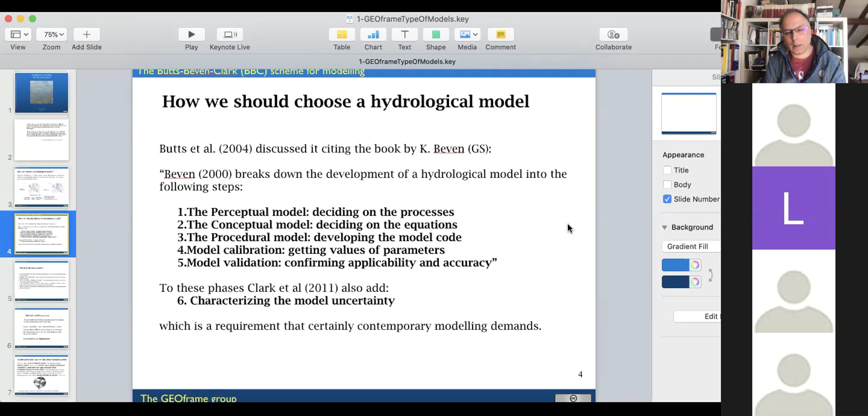Select slide 2 thumbnail in navigator

pos(41,140)
